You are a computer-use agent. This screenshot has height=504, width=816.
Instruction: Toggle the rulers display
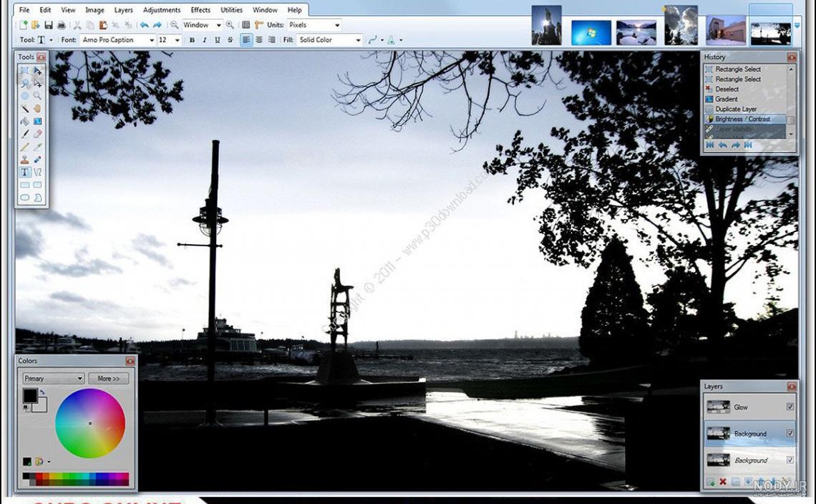258,25
